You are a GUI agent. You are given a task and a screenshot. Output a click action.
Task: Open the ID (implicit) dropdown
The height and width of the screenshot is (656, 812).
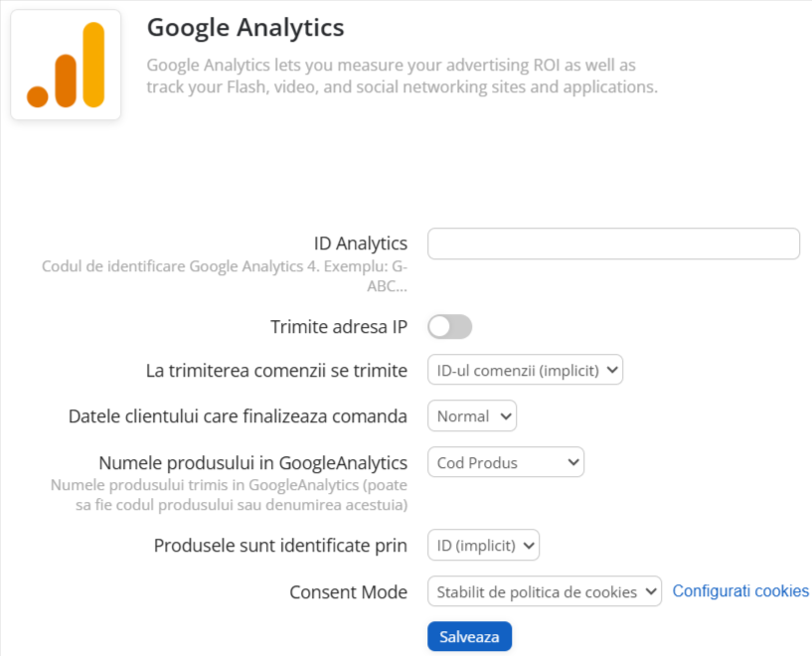point(483,545)
